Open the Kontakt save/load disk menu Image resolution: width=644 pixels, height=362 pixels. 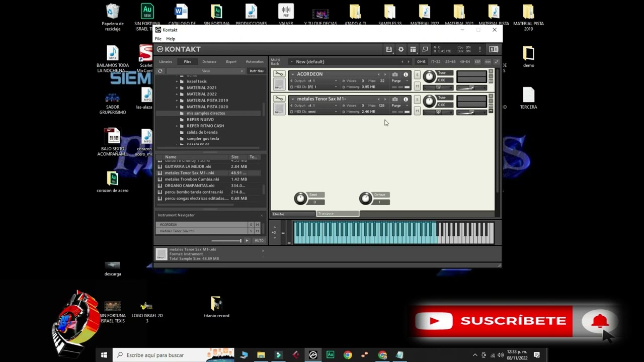[389, 49]
